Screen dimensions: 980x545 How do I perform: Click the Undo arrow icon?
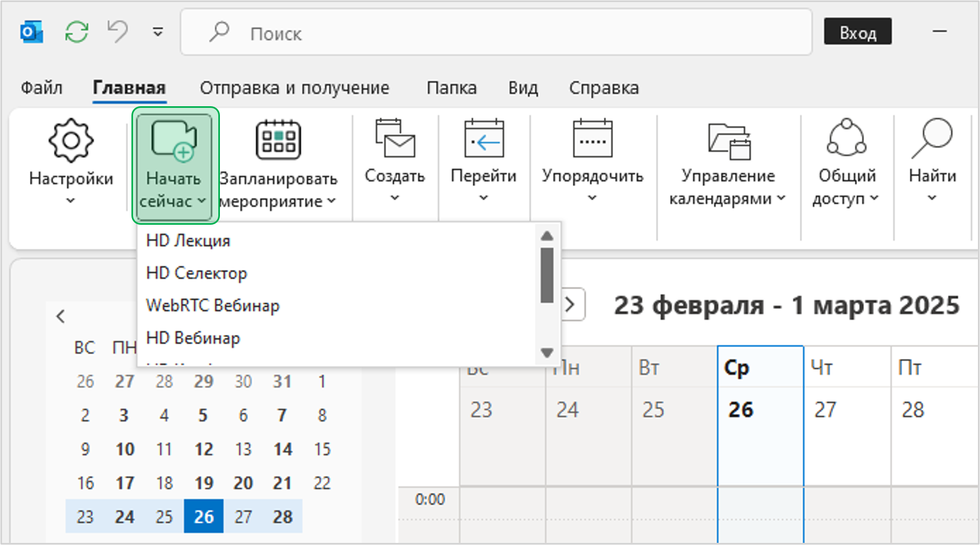[117, 32]
